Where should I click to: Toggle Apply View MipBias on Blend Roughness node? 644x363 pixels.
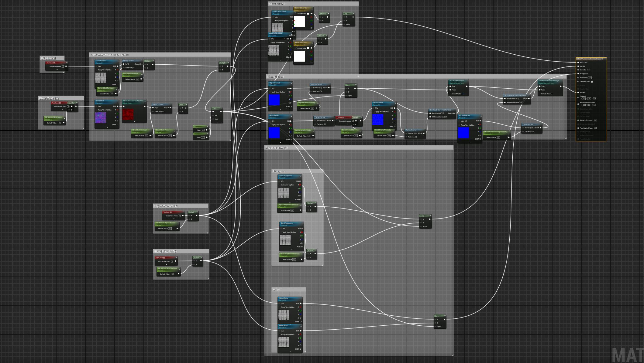coord(281,232)
